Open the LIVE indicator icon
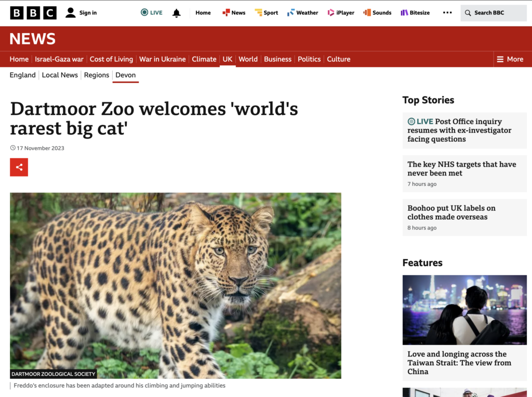Screen dimensions: 532x397 [144, 12]
